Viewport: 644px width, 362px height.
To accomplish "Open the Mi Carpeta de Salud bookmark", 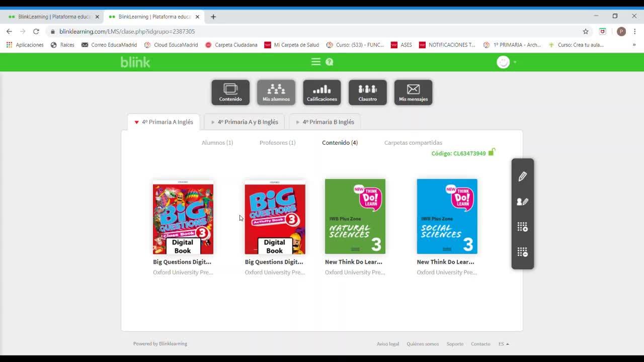I will 292,45.
